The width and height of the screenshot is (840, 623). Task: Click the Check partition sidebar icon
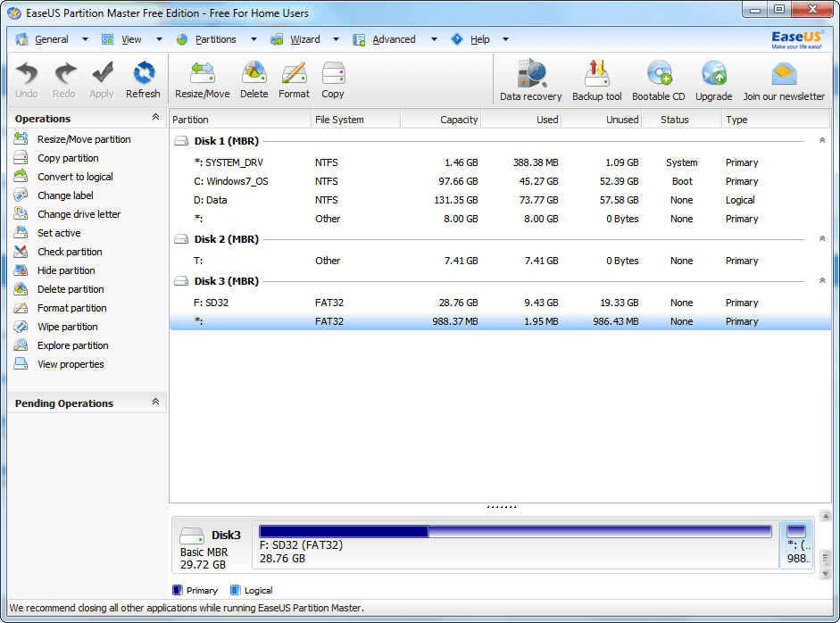pos(21,251)
